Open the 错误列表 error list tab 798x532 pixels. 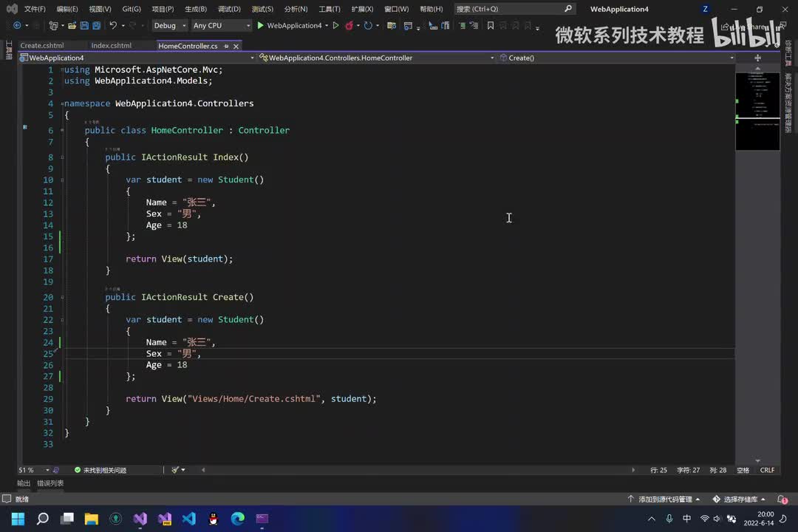click(50, 483)
